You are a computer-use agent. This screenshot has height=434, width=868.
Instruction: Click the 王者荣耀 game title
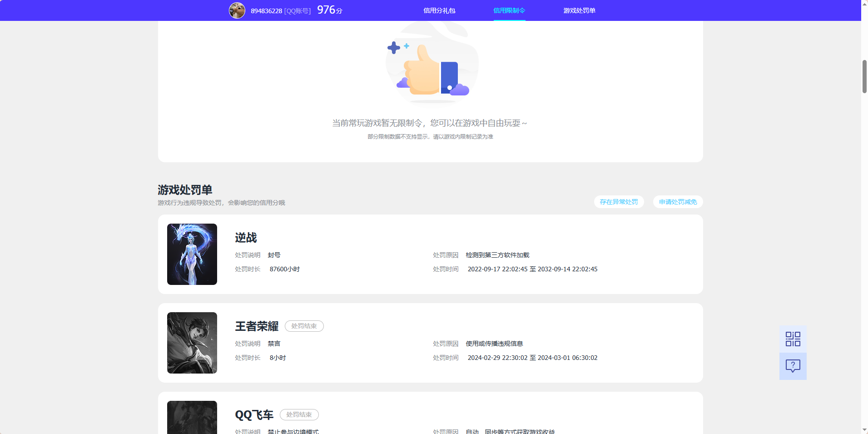(257, 326)
